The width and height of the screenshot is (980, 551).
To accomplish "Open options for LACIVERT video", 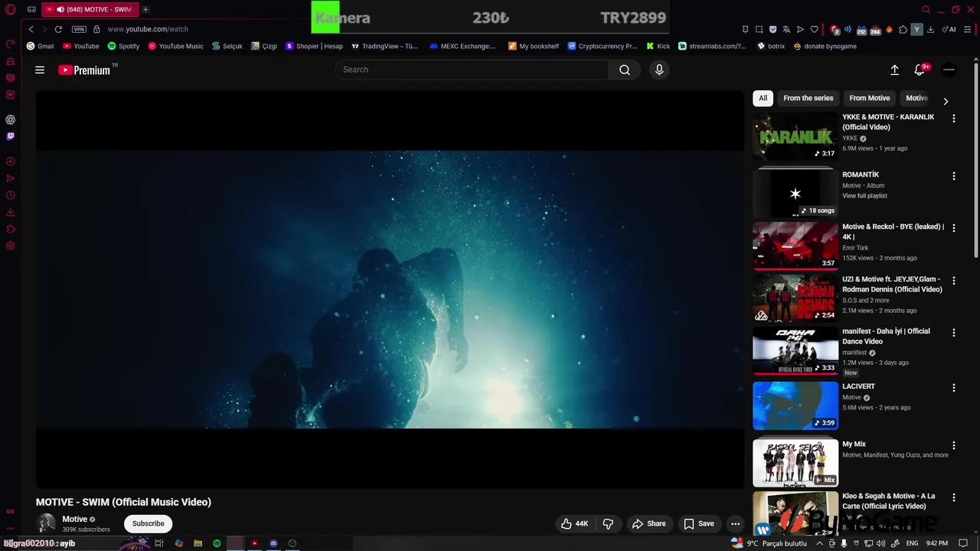I will (x=953, y=388).
